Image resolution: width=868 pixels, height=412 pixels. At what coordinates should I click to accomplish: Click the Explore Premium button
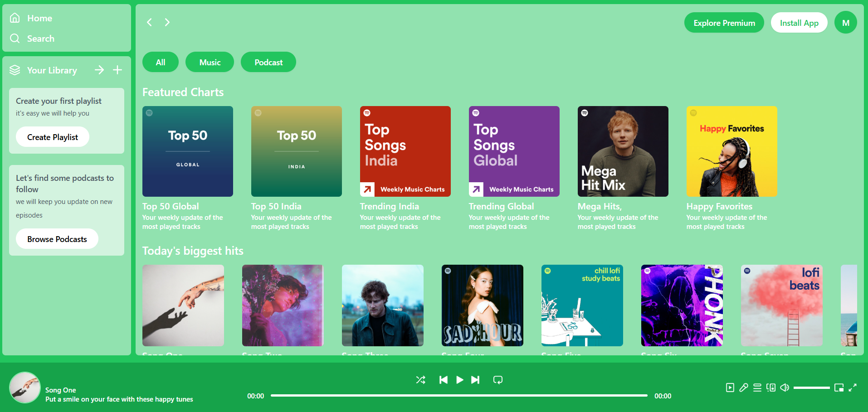point(724,23)
